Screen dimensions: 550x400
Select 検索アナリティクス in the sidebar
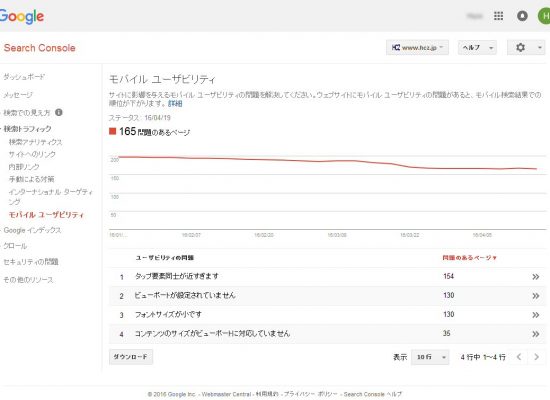click(x=35, y=142)
